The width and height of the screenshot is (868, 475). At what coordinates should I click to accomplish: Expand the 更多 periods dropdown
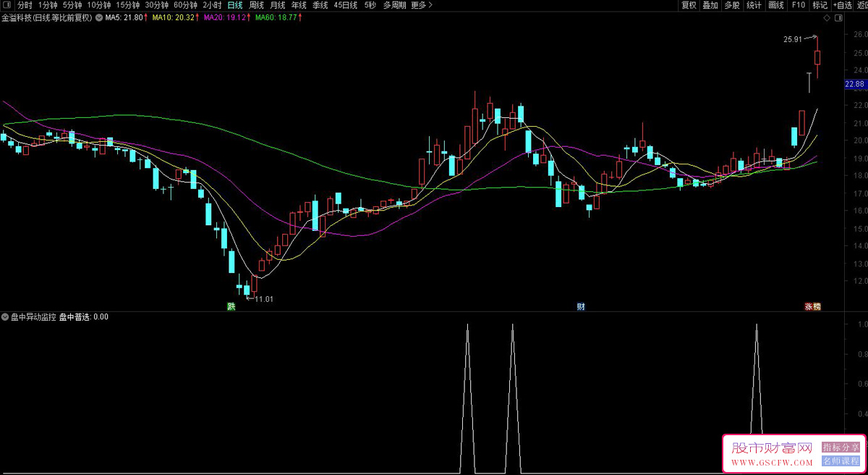point(422,4)
